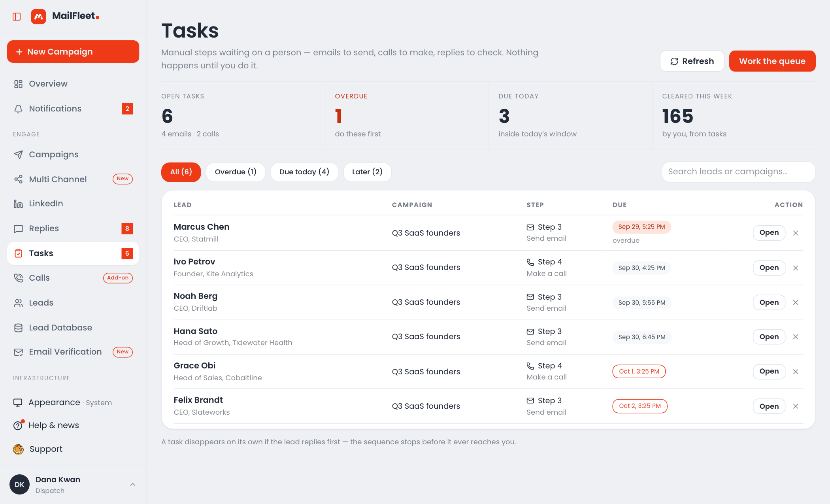Image resolution: width=830 pixels, height=504 pixels.
Task: Click the DK avatar
Action: point(19,485)
